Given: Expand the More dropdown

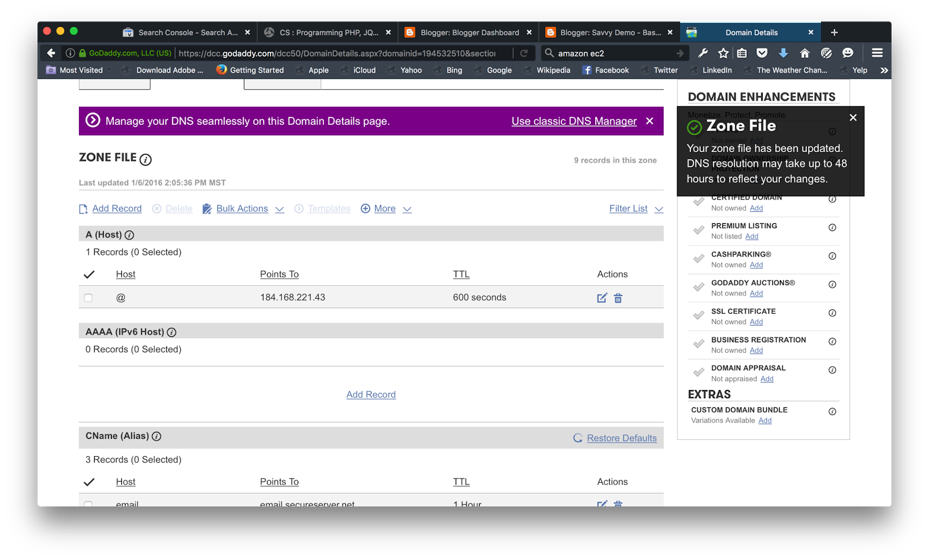Looking at the screenshot, I should [386, 209].
